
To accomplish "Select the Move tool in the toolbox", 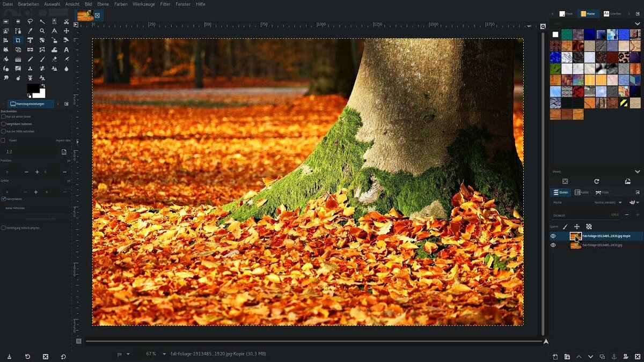I will [x=65, y=31].
